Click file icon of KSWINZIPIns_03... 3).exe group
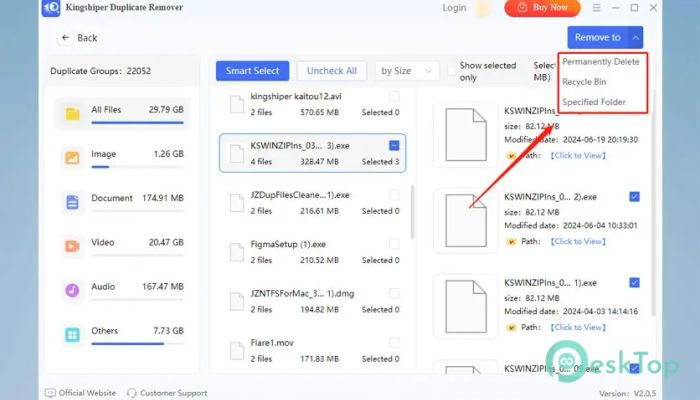The height and width of the screenshot is (400, 700). click(237, 154)
